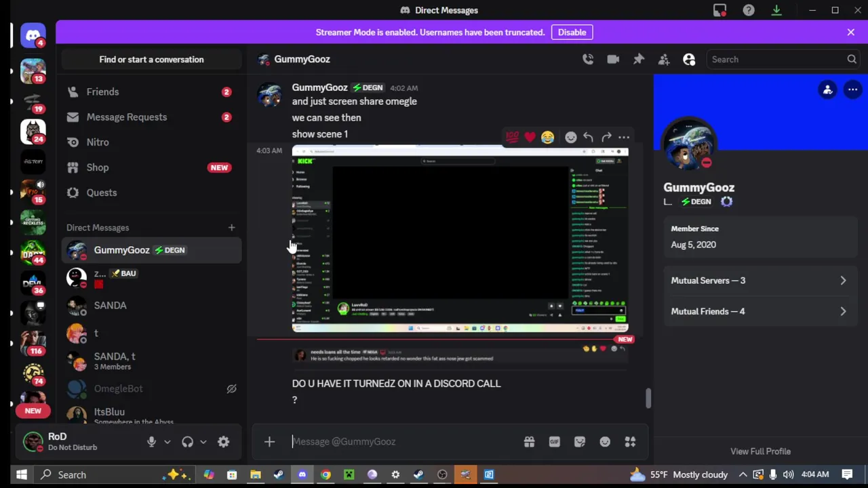Open the emoji picker
868x488 pixels.
click(x=605, y=442)
